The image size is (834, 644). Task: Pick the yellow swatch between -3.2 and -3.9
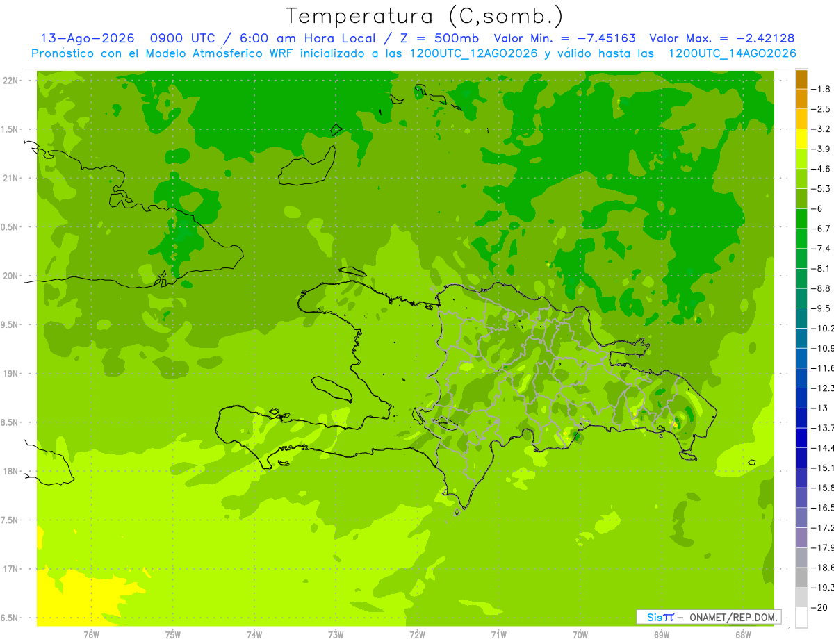tap(801, 139)
